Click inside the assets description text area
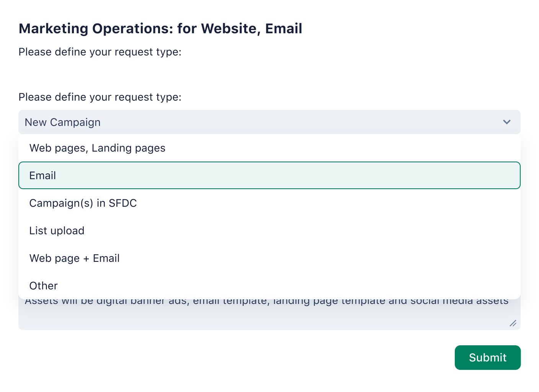 (268, 312)
